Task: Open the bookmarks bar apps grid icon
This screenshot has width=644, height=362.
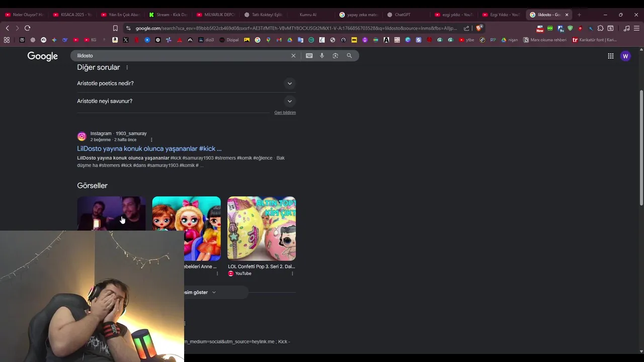Action: pyautogui.click(x=7, y=40)
